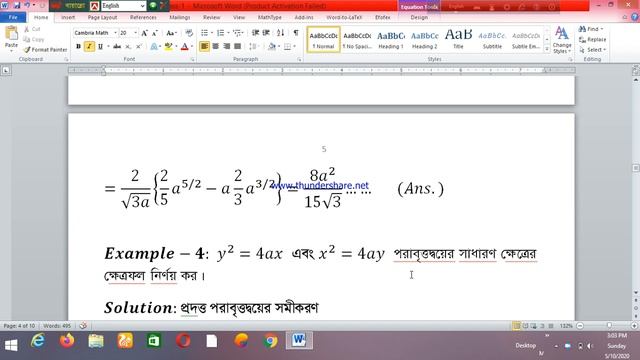
Task: Switch to the MathType tab
Action: (269, 18)
